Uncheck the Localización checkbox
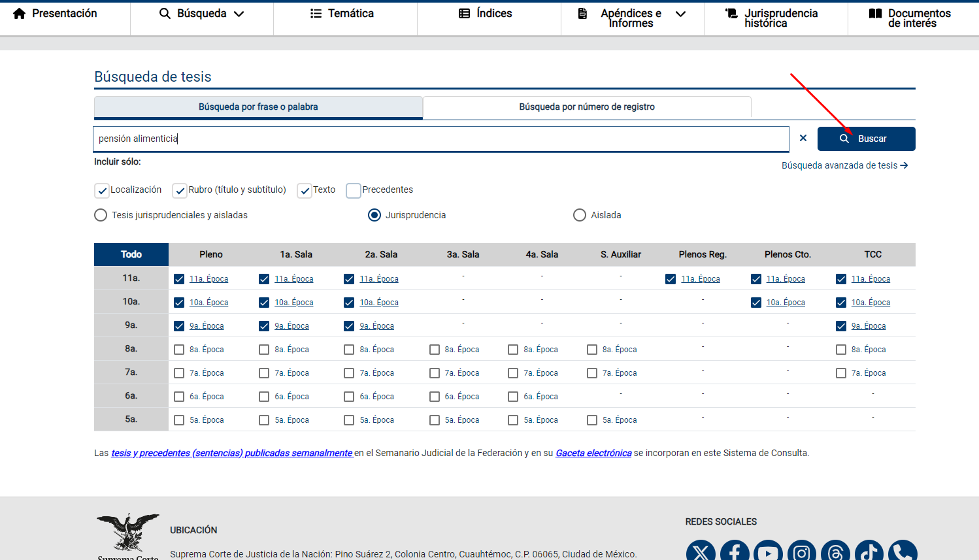Screen dimensions: 979x560 tap(102, 190)
